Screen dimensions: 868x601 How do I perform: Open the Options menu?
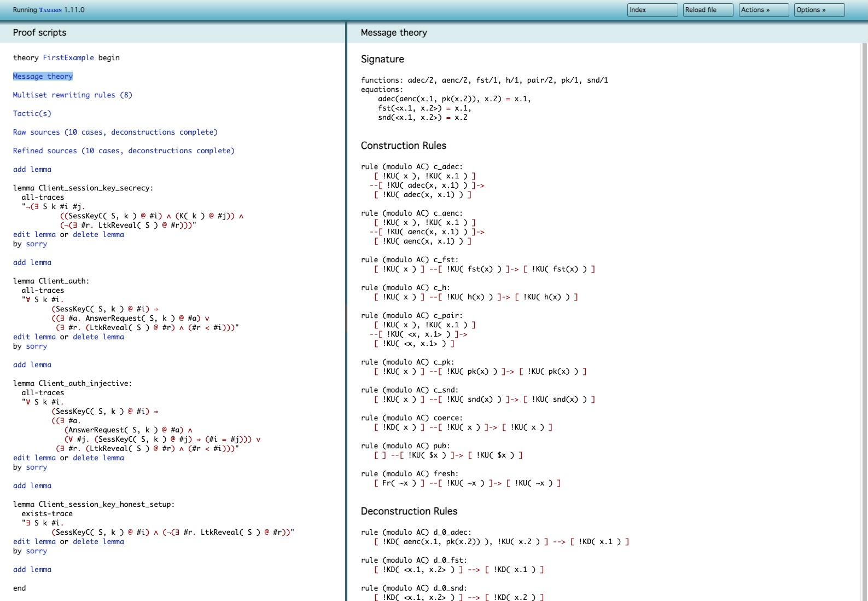tap(819, 10)
